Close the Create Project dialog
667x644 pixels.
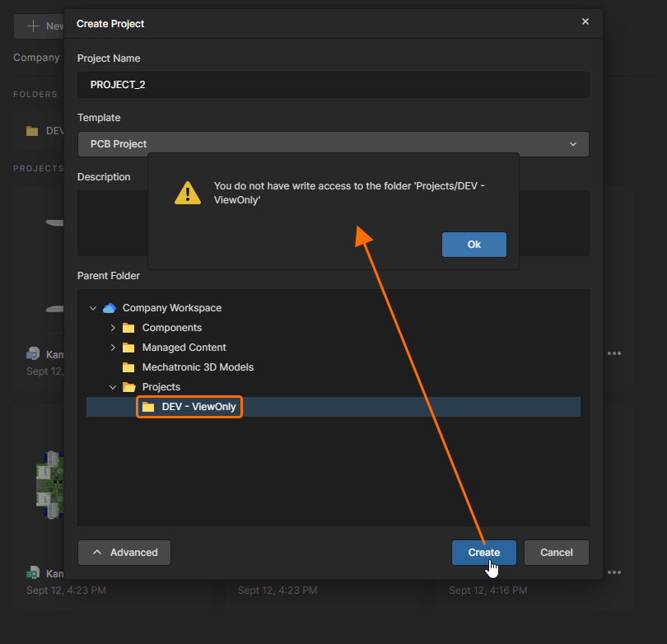click(x=585, y=22)
